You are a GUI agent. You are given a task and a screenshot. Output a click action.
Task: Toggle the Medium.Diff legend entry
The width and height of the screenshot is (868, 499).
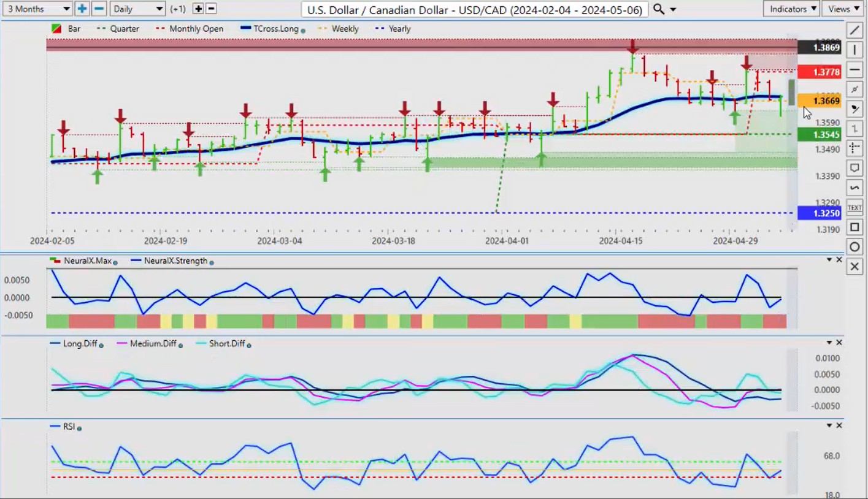coord(146,344)
